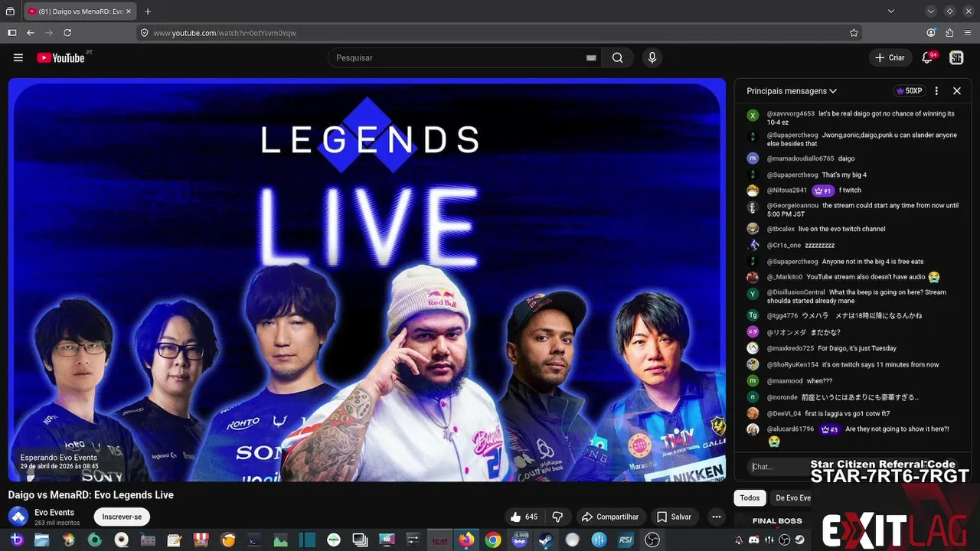Screen dimensions: 980x551
Task: Go back in browser history
Action: [x=31, y=33]
